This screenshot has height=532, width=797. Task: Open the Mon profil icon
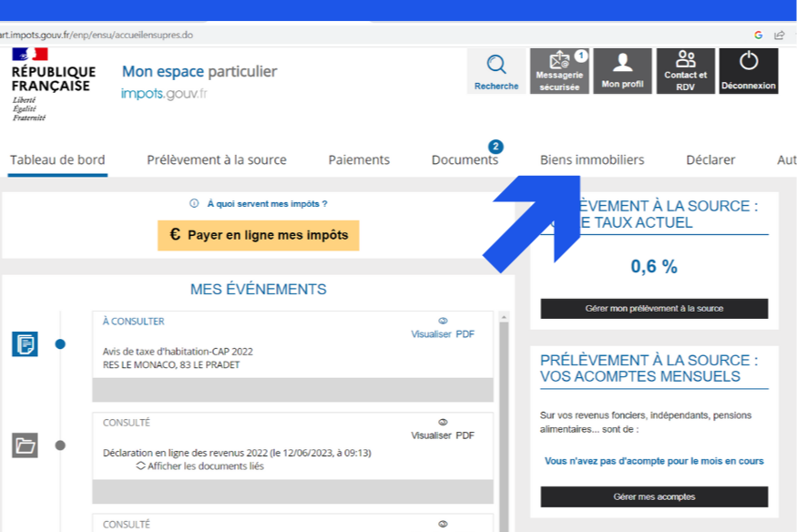(x=623, y=64)
